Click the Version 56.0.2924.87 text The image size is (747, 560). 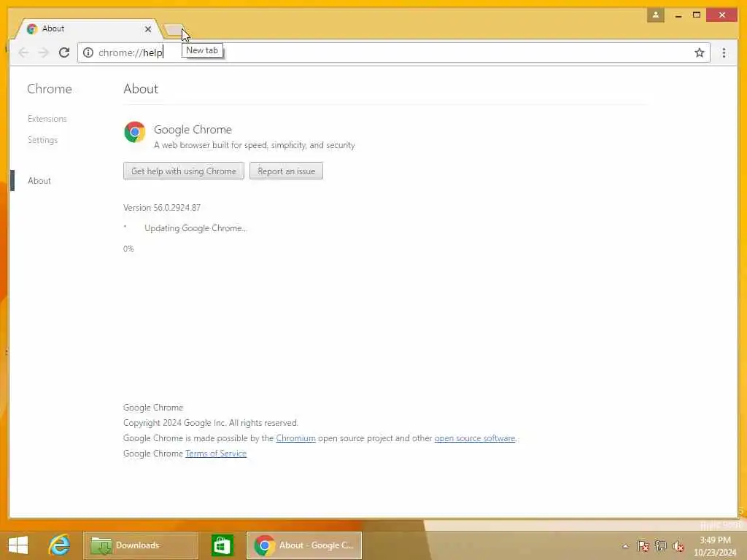pos(162,208)
